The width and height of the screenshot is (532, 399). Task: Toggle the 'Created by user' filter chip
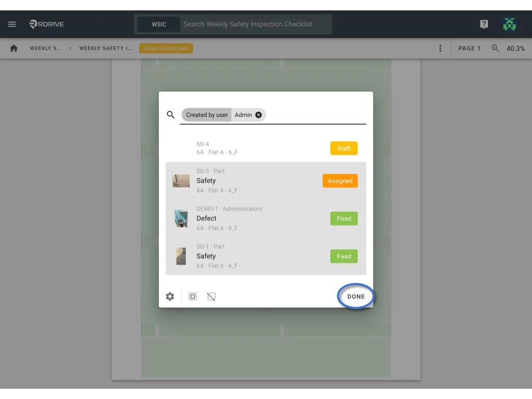(x=206, y=115)
